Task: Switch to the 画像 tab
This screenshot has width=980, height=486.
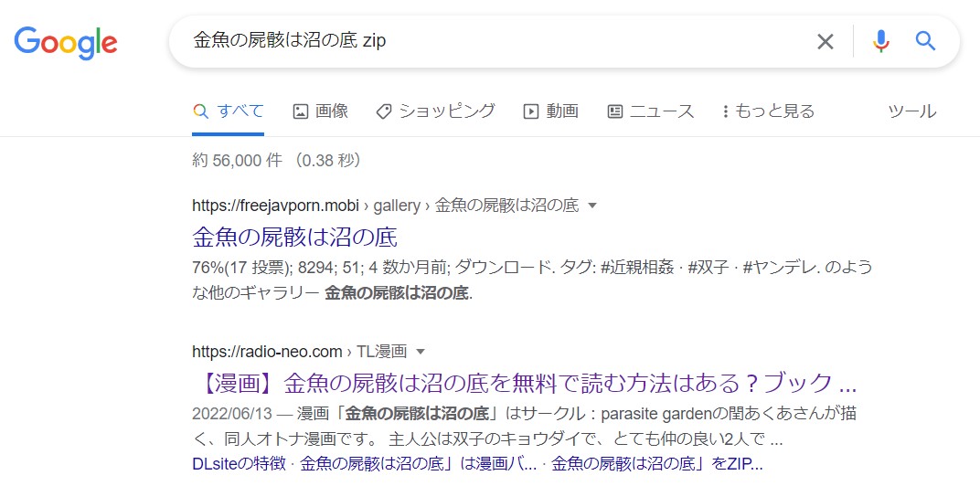Action: pos(320,111)
